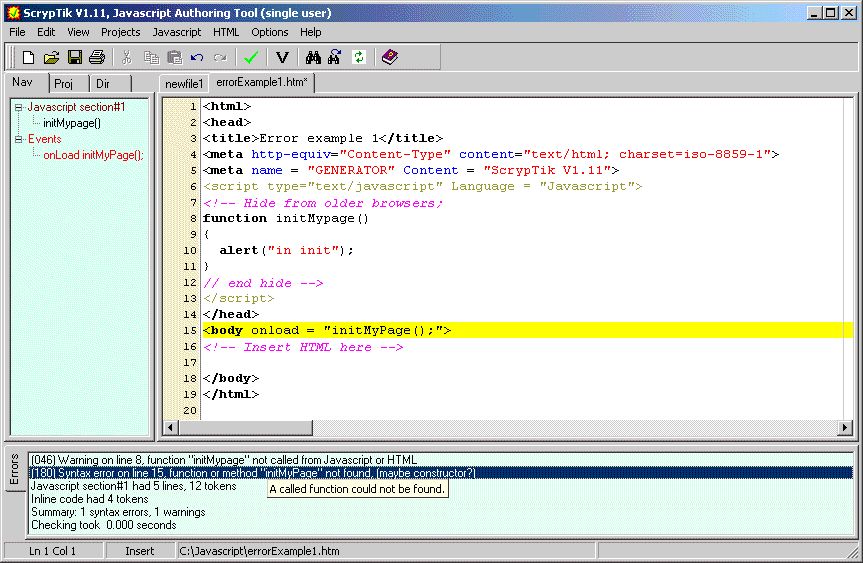Image resolution: width=863 pixels, height=563 pixels.
Task: Open Find with the binoculars icon
Action: click(x=313, y=58)
